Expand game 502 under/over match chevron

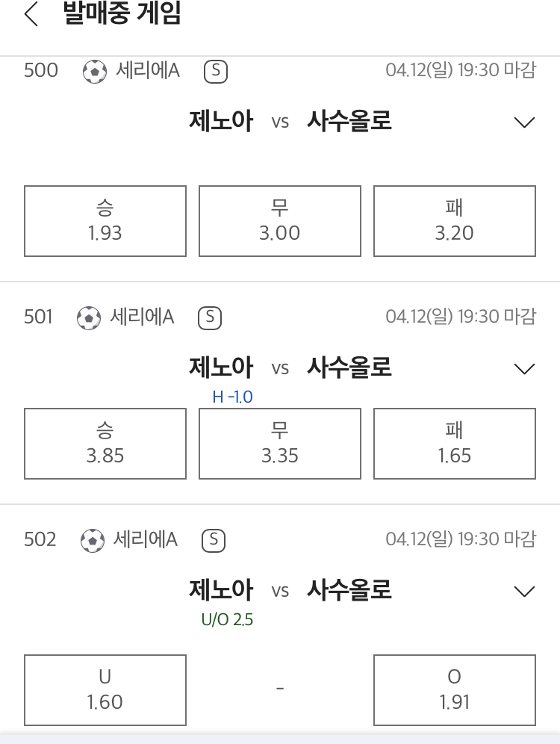[x=524, y=591]
